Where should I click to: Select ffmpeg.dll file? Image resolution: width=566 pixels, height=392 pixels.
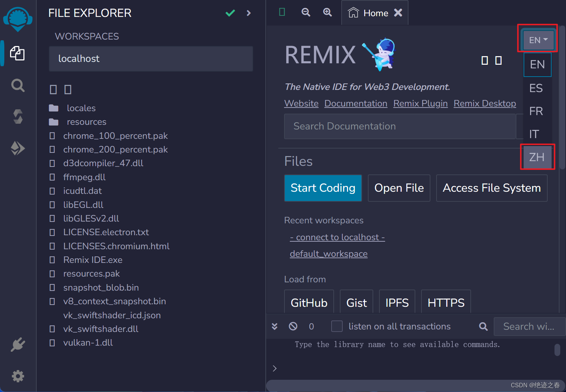(85, 177)
